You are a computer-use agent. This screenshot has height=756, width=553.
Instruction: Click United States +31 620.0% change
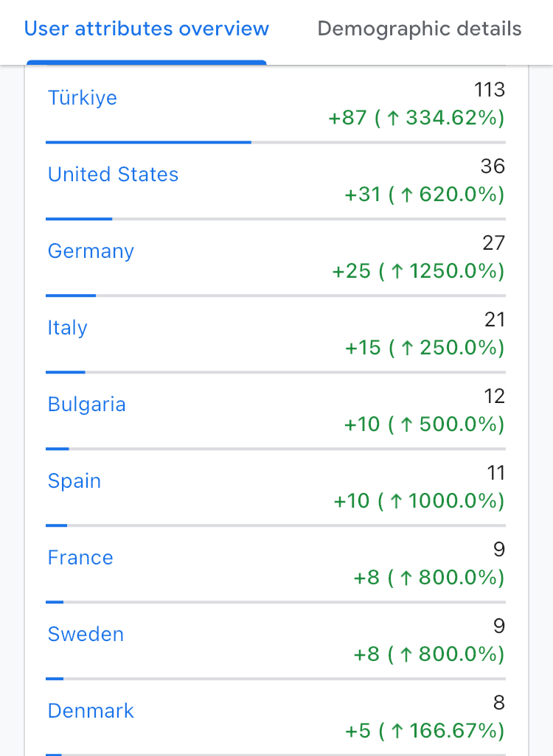coord(425,195)
